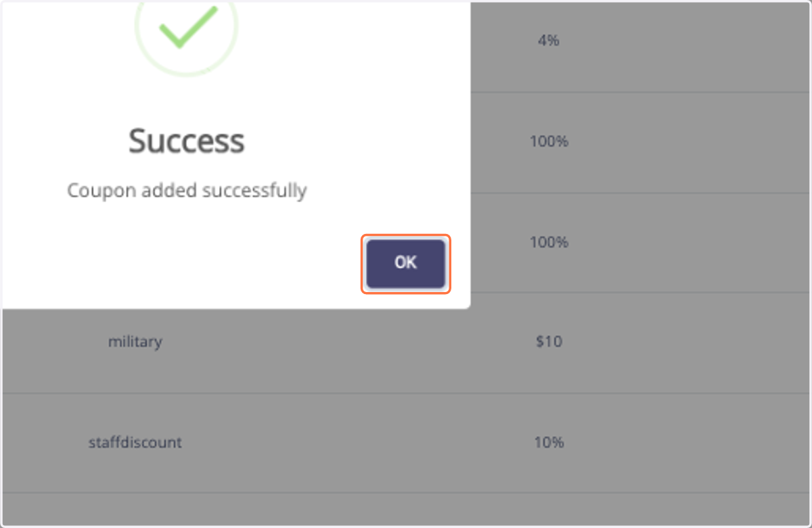Select the 10% discount value

click(x=549, y=443)
